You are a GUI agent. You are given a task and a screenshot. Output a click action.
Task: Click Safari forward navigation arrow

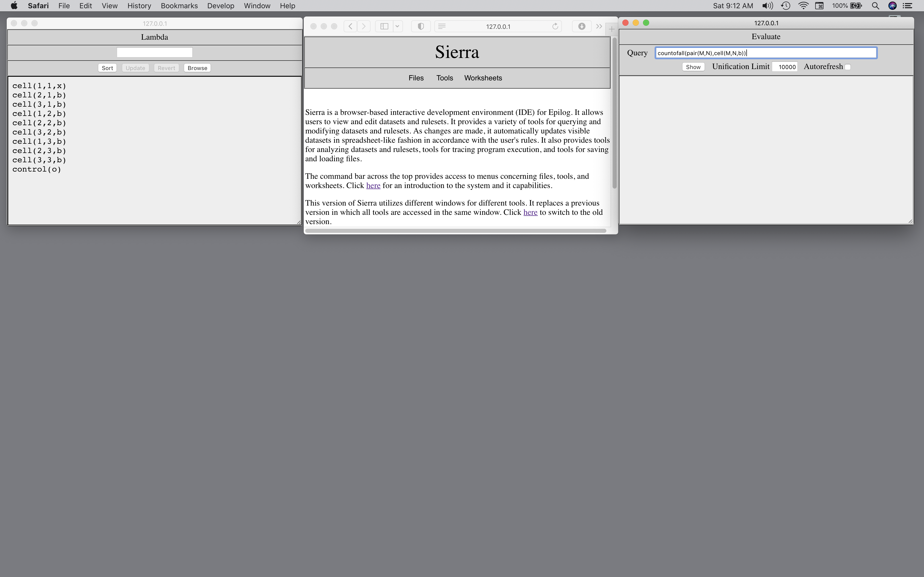[x=364, y=26]
